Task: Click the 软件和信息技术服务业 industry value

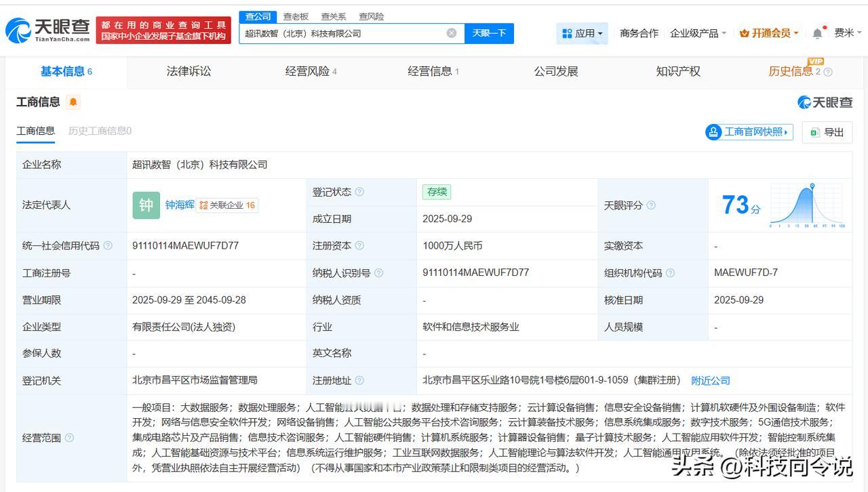Action: (471, 327)
